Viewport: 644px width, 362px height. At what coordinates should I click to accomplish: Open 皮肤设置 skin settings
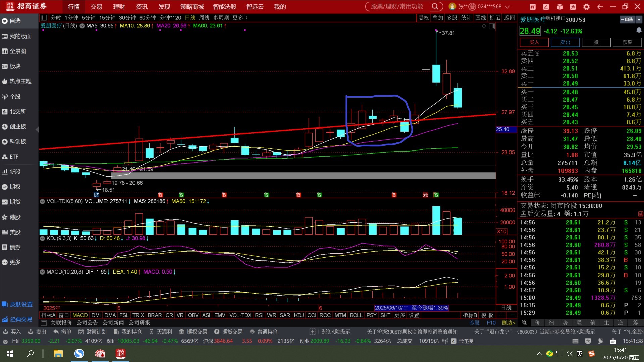pos(17,304)
